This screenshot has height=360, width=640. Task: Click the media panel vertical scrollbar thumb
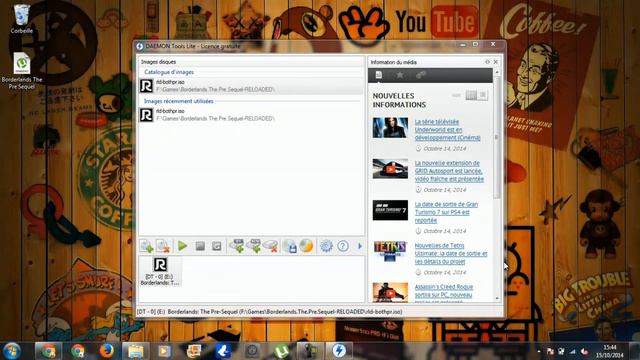click(x=497, y=138)
